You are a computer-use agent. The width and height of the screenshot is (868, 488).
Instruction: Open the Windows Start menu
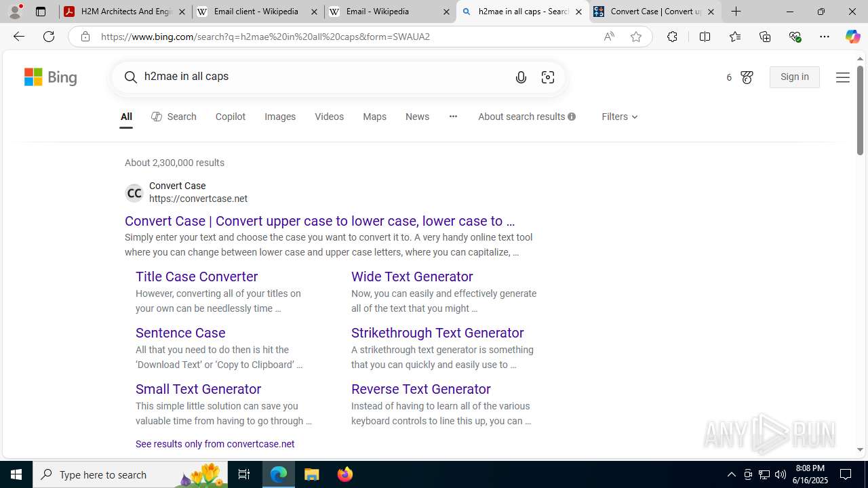16,474
